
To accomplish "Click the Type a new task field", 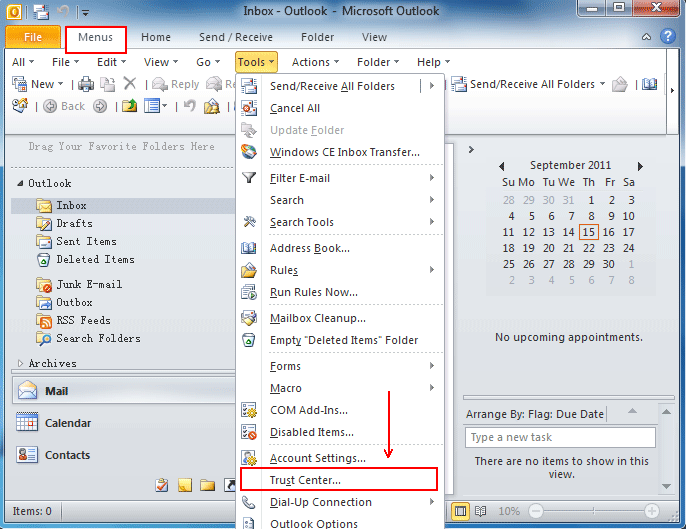I will (560, 437).
